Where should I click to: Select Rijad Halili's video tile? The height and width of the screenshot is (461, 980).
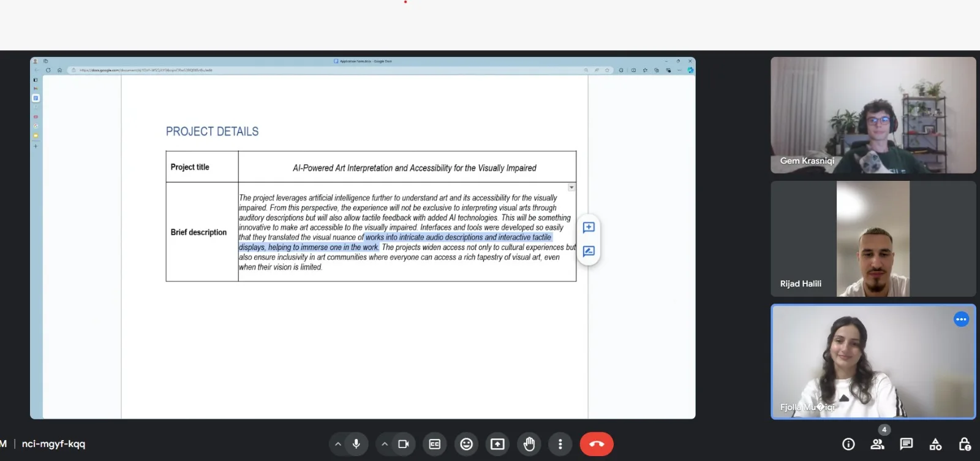point(873,239)
